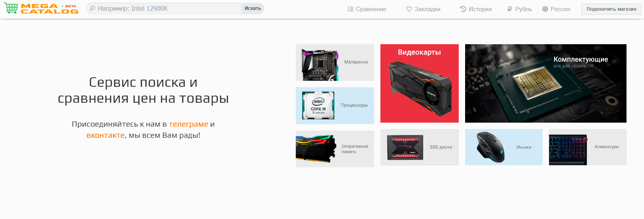Open the Клавиатуры category tile

coord(588,147)
